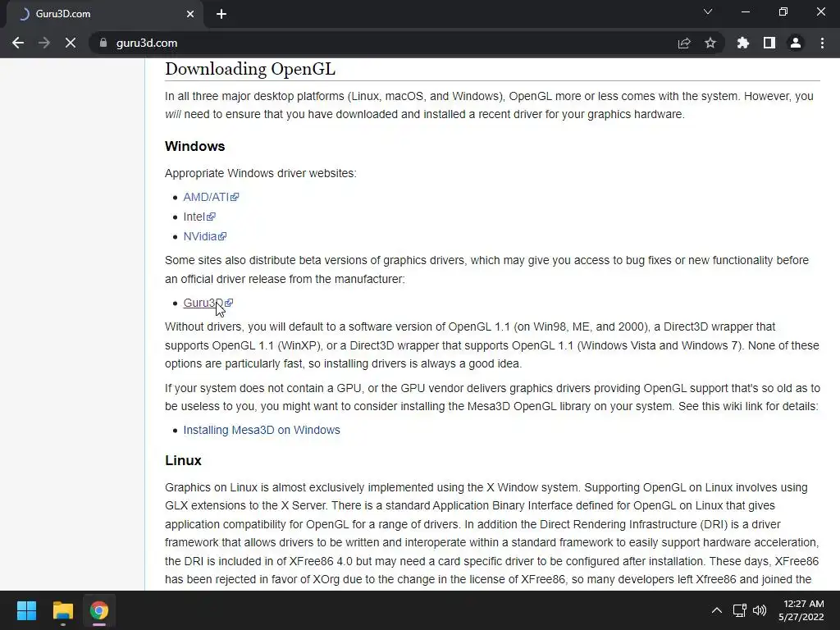Select the Guru3D.com tab

pyautogui.click(x=104, y=15)
